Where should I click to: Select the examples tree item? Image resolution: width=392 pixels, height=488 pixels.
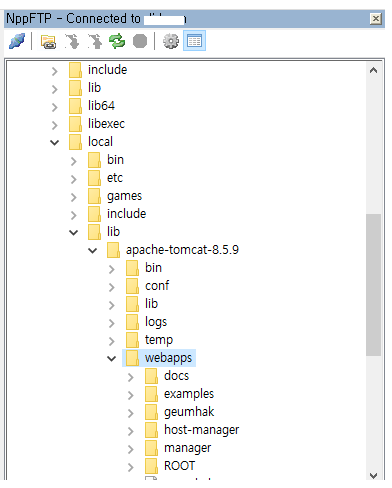tap(189, 394)
